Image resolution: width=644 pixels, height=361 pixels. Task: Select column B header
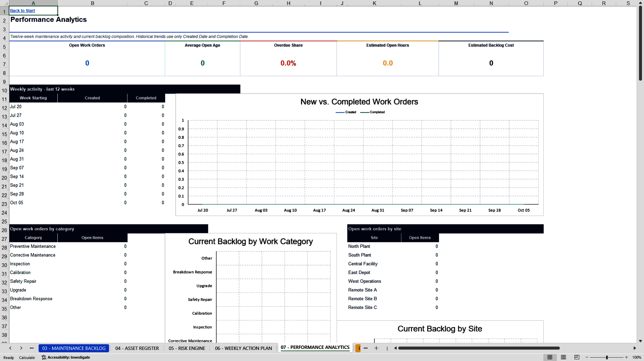coord(93,3)
